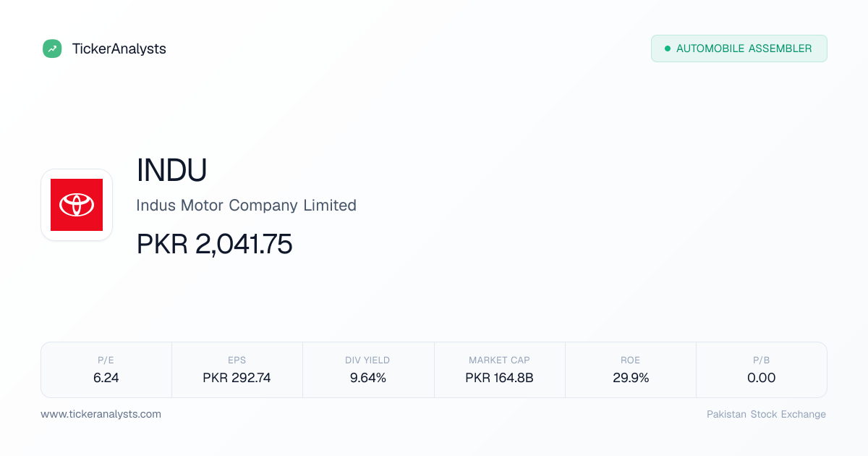Click the Pakistan Stock Exchange label

pos(766,414)
